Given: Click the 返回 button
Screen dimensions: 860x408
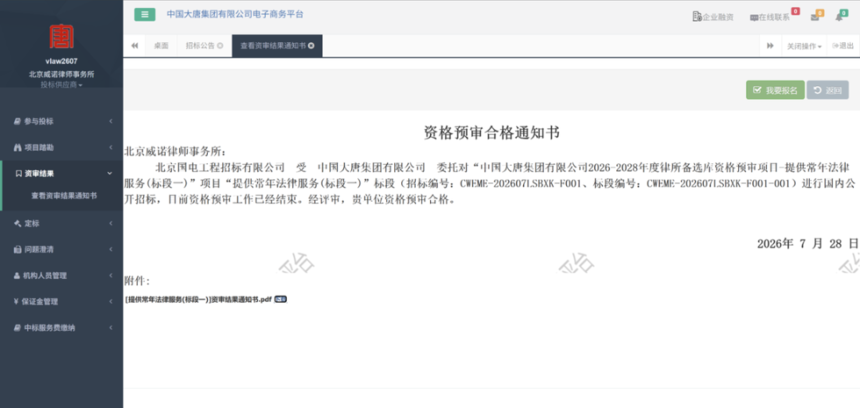Looking at the screenshot, I should (827, 90).
